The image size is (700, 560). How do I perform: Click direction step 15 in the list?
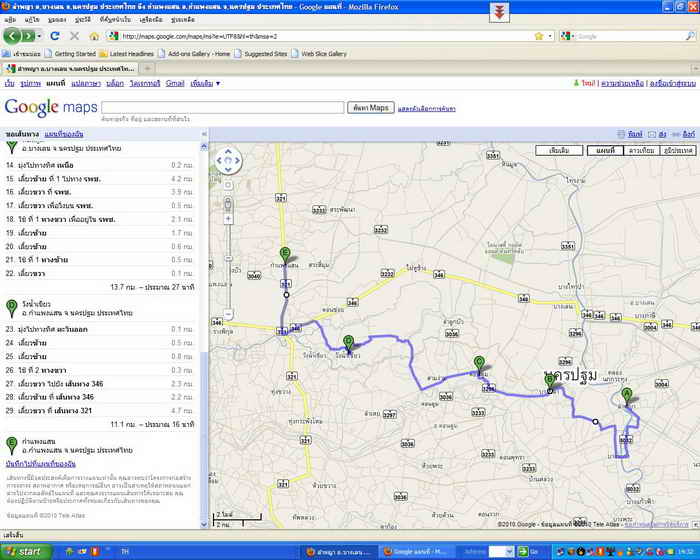pyautogui.click(x=99, y=179)
